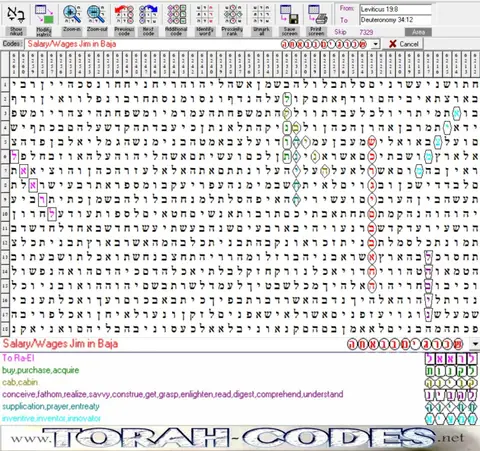The image size is (480, 451).
Task: Click the Show nikud icon
Action: (x=16, y=15)
